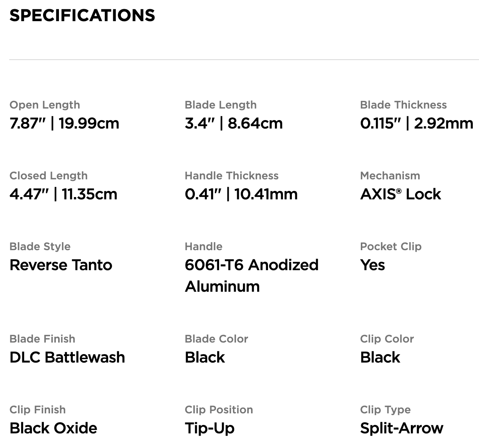Click the Blade Color Black value

point(205,358)
